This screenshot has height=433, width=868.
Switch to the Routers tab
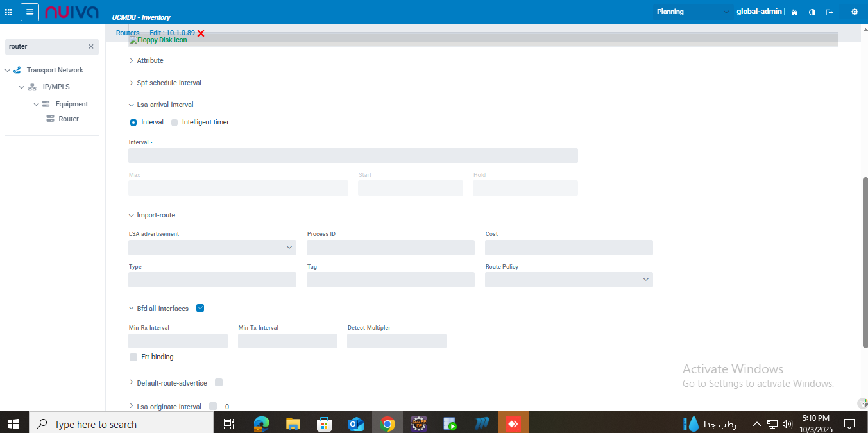coord(128,33)
